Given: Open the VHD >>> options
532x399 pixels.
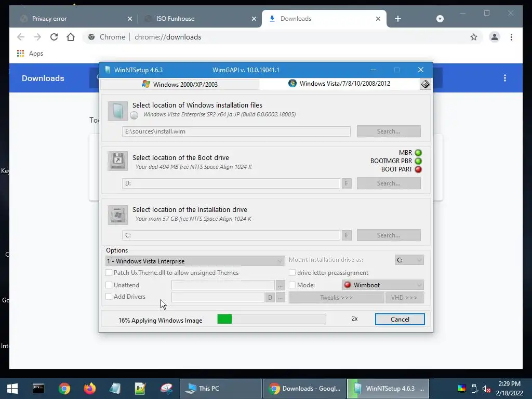Looking at the screenshot, I should pyautogui.click(x=404, y=298).
